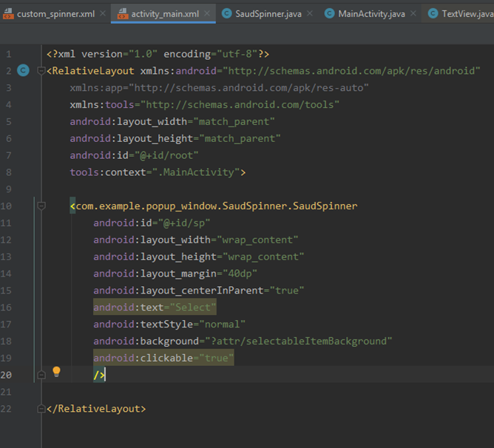The width and height of the screenshot is (494, 448).
Task: Open the MainActivity.java tab
Action: (x=371, y=14)
